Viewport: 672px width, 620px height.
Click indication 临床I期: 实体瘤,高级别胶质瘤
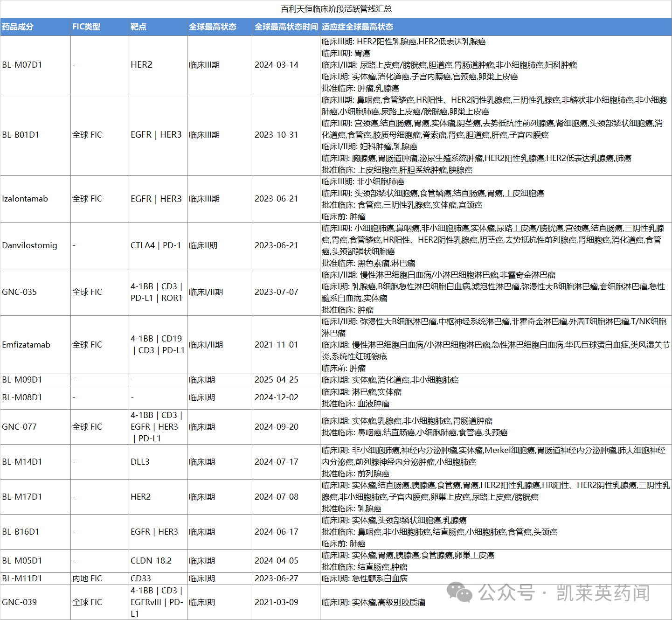point(374,602)
